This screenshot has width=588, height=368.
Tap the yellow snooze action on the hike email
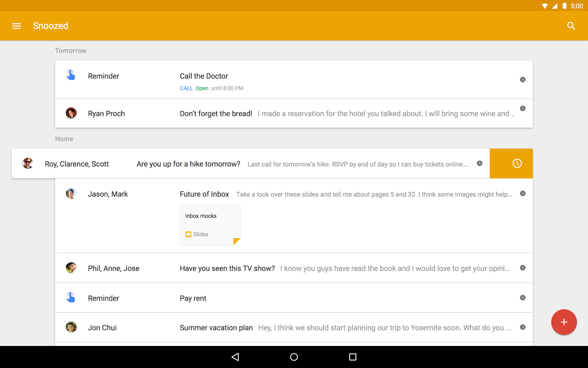(x=517, y=164)
